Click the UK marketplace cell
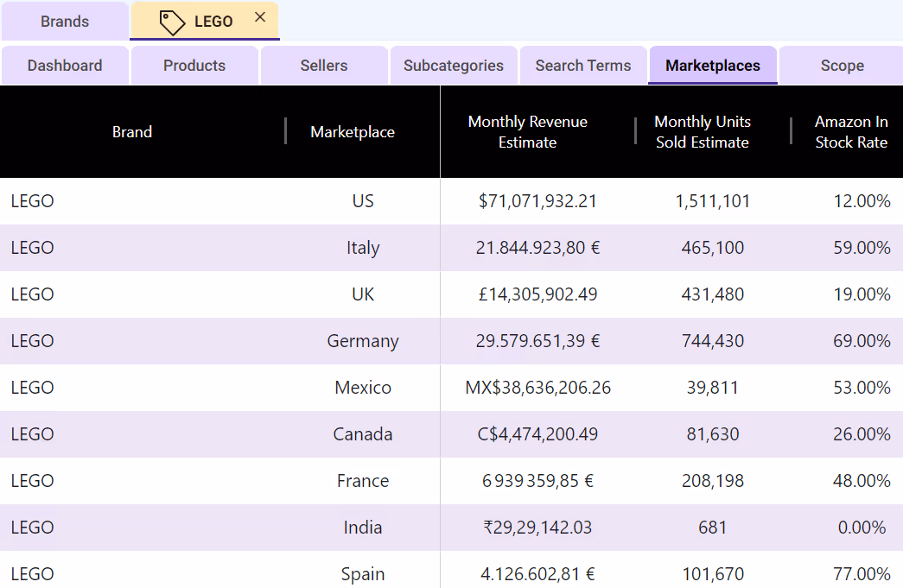The image size is (903, 588). pyautogui.click(x=363, y=294)
